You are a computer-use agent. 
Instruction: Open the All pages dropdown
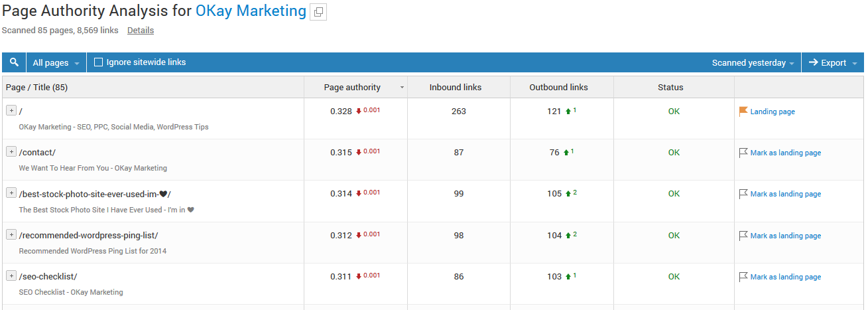pyautogui.click(x=56, y=62)
